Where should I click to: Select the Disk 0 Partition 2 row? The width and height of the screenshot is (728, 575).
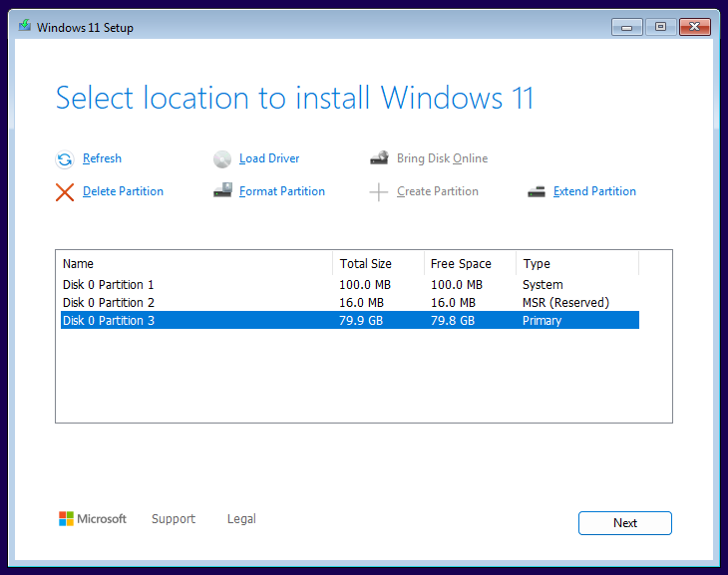click(x=350, y=303)
